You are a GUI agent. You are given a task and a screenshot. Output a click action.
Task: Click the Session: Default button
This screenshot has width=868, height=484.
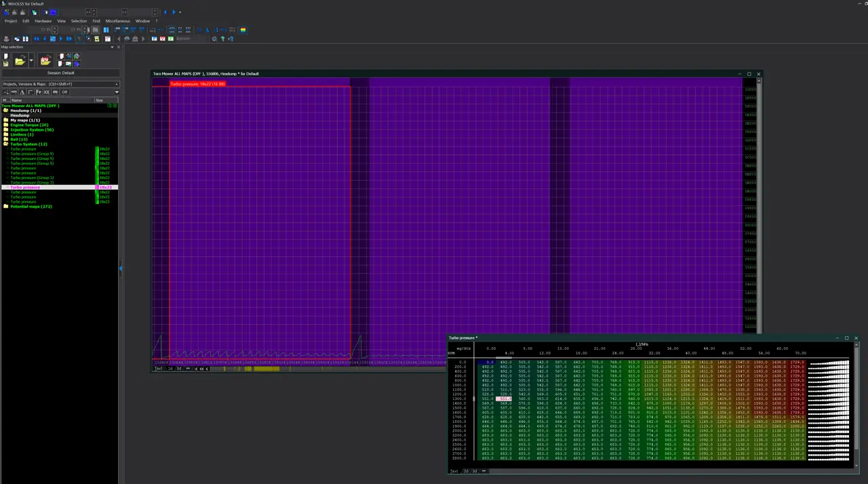[60, 73]
